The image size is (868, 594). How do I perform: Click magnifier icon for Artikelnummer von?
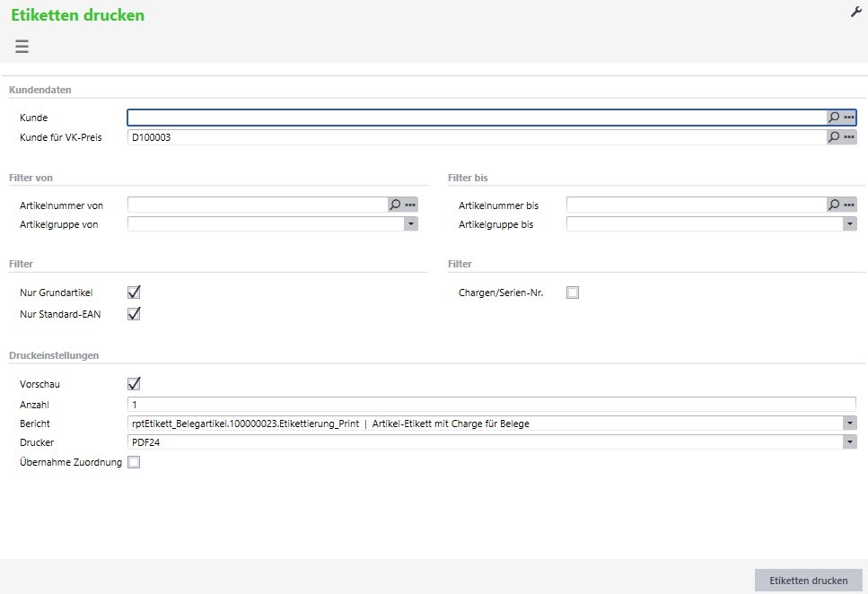tap(395, 205)
